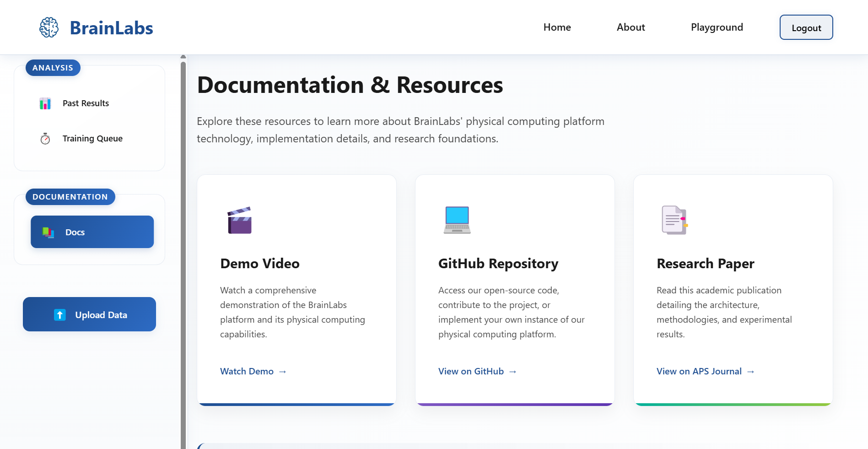The width and height of the screenshot is (868, 449).
Task: Log out with the Logout button
Action: click(806, 27)
